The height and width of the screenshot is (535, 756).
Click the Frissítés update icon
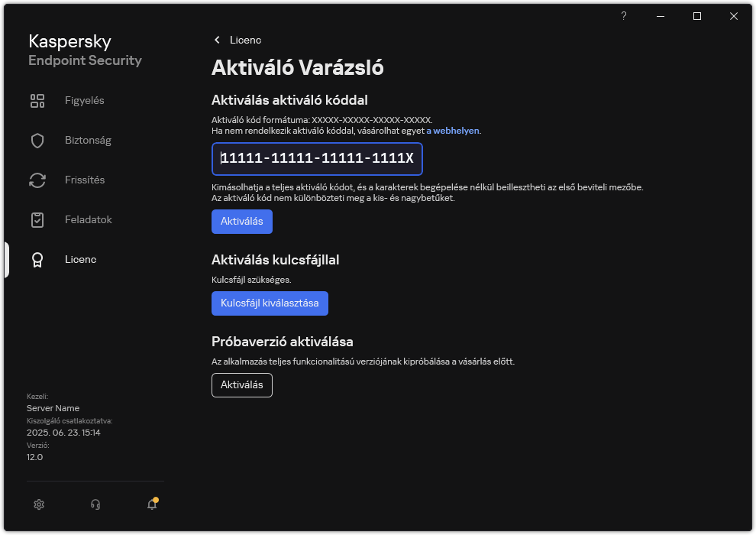37,180
